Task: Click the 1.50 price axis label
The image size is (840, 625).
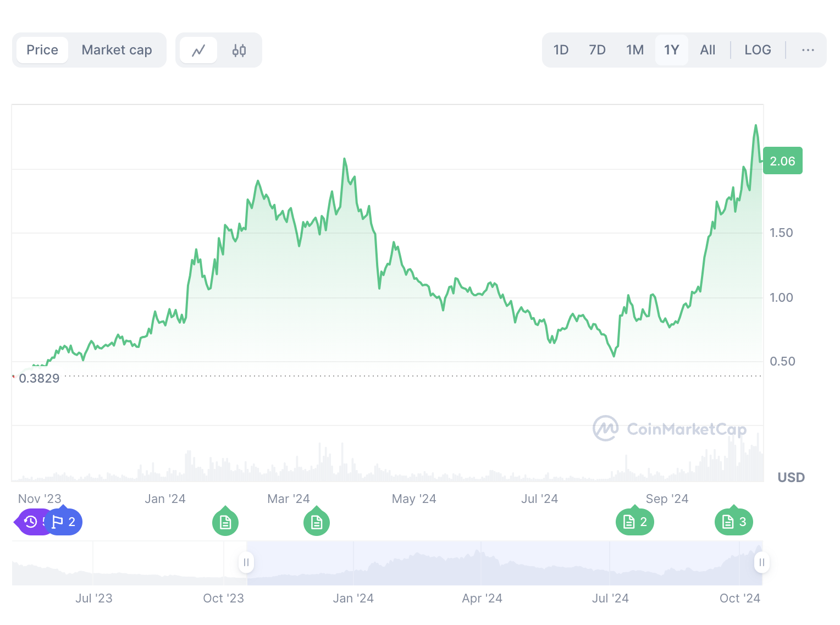Action: click(781, 233)
